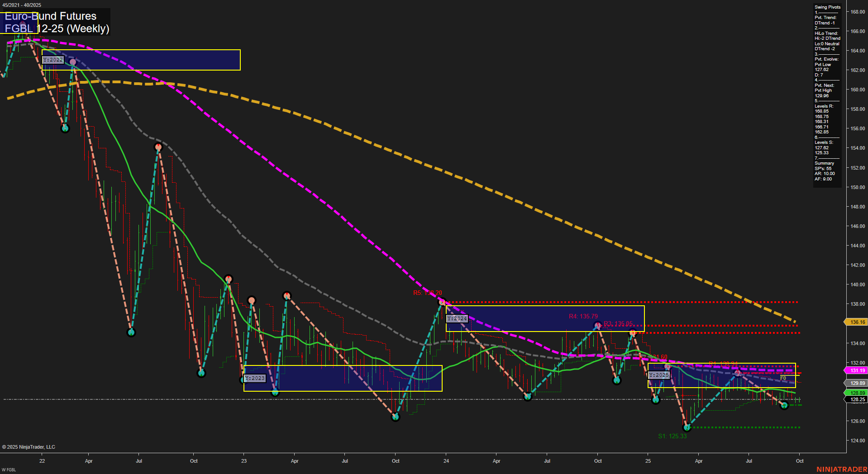Click the green S1: 125.33 support label

(x=672, y=436)
